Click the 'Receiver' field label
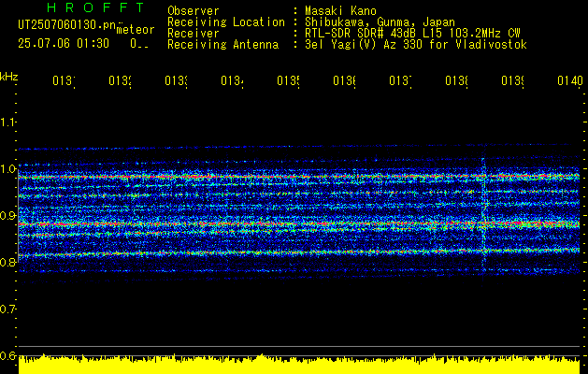 (194, 34)
